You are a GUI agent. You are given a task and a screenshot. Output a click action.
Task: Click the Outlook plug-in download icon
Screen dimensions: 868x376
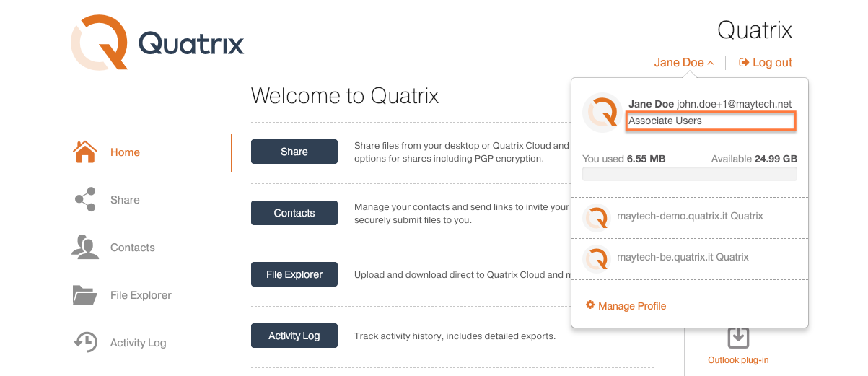pyautogui.click(x=737, y=337)
